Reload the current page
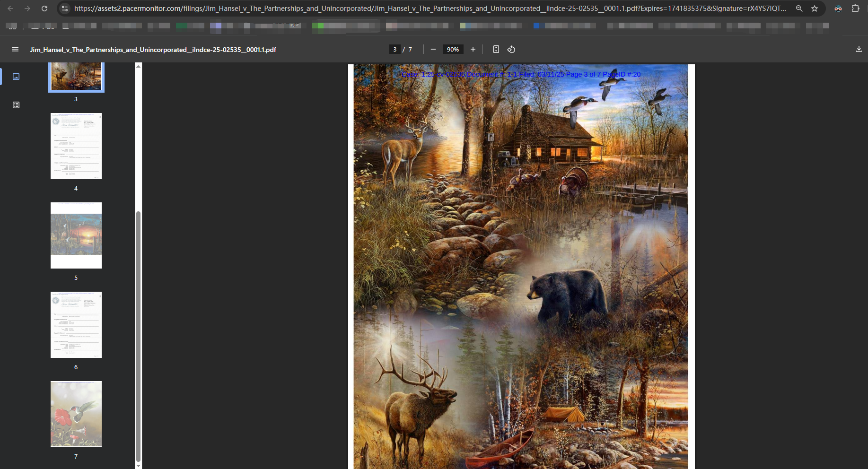The image size is (868, 469). (44, 9)
